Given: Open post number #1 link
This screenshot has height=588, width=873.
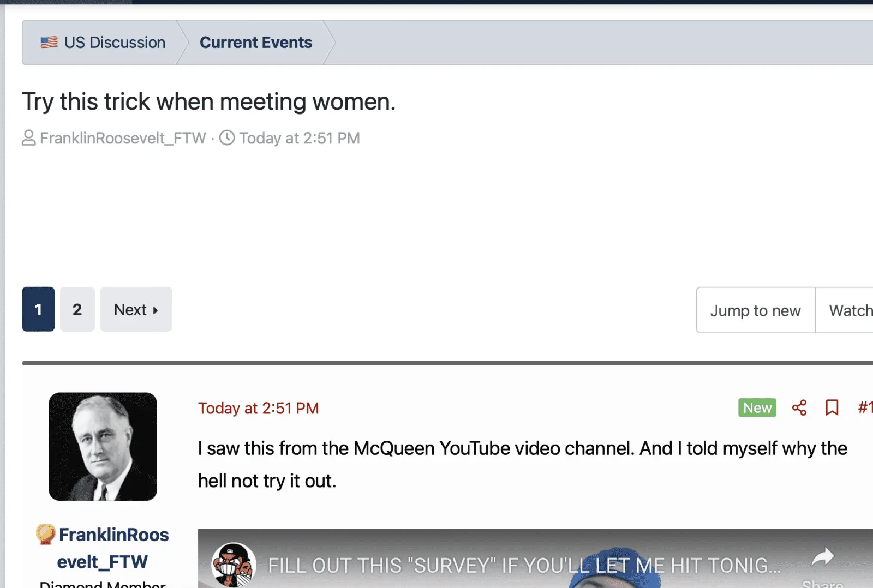Looking at the screenshot, I should tap(865, 407).
